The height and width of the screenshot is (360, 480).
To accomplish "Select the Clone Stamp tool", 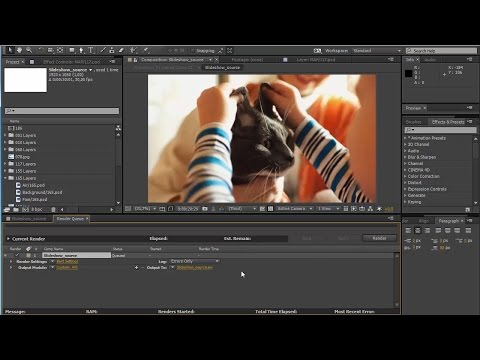I will [112, 50].
